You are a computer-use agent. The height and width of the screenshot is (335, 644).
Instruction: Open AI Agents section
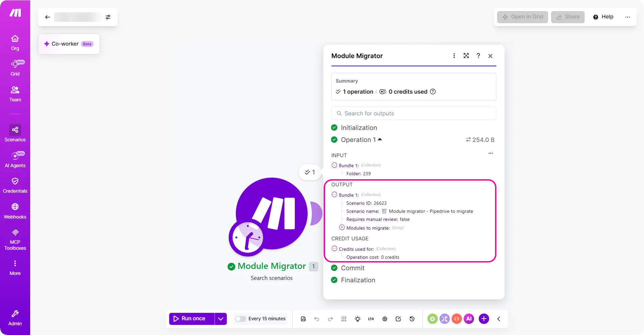coord(15,160)
